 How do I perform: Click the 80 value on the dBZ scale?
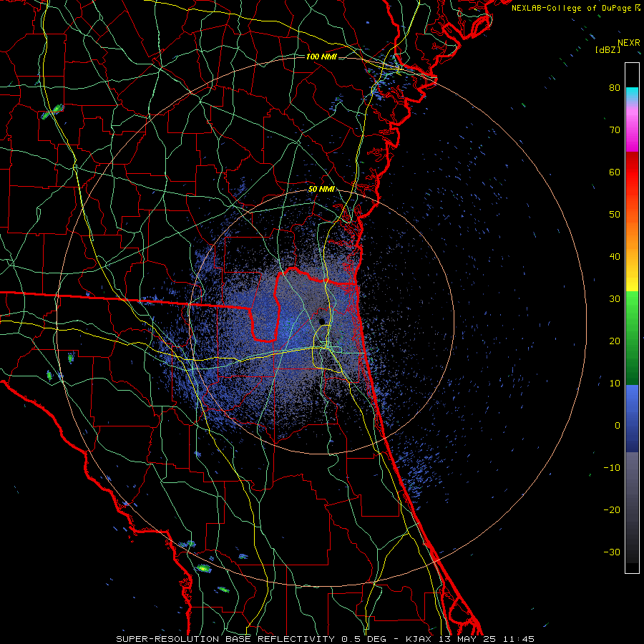tap(615, 88)
